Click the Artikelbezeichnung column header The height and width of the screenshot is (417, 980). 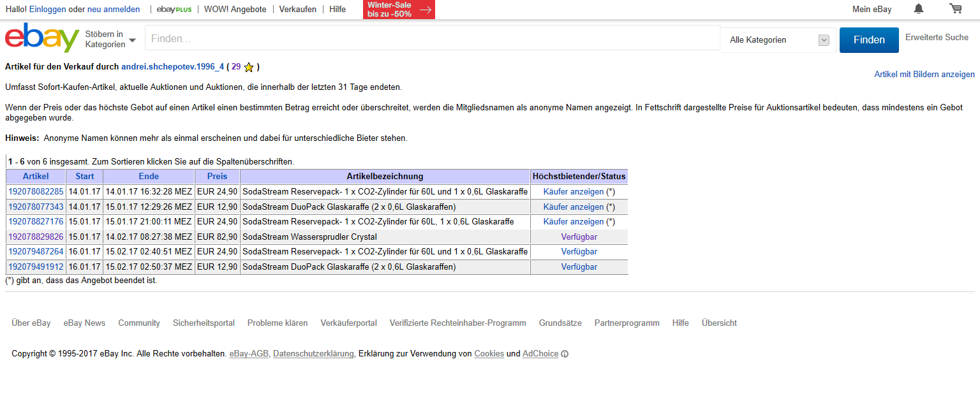click(x=385, y=177)
